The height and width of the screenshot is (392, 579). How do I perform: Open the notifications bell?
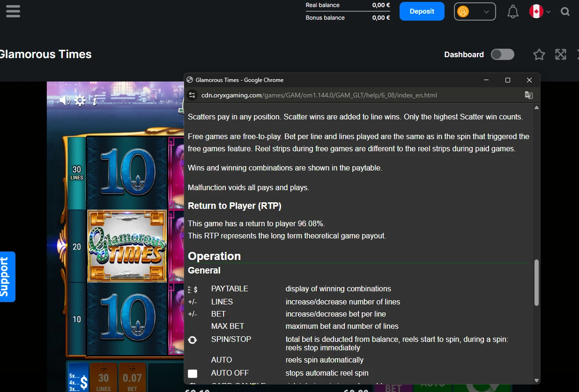(x=513, y=12)
